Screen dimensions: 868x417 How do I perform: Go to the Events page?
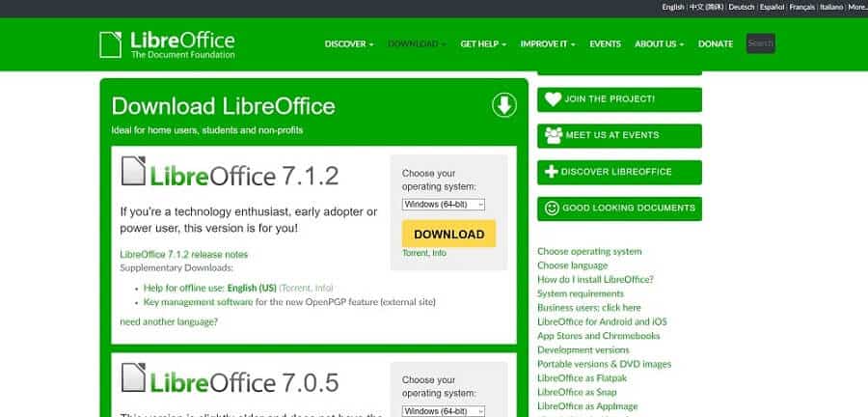tap(605, 44)
